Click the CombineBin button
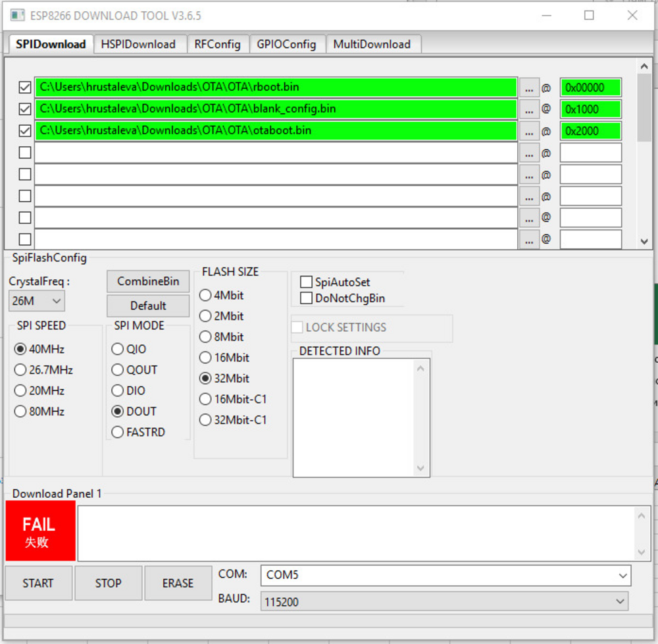Screen dimensions: 658x644 coord(148,281)
